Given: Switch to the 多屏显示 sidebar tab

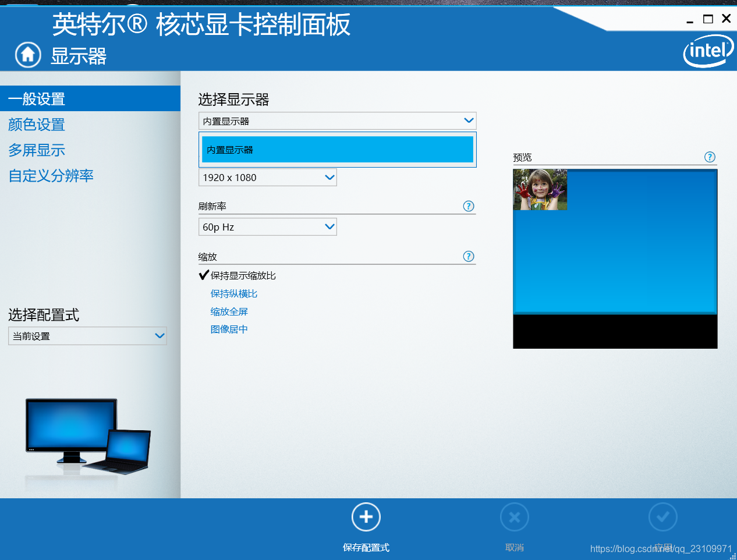Looking at the screenshot, I should [37, 150].
